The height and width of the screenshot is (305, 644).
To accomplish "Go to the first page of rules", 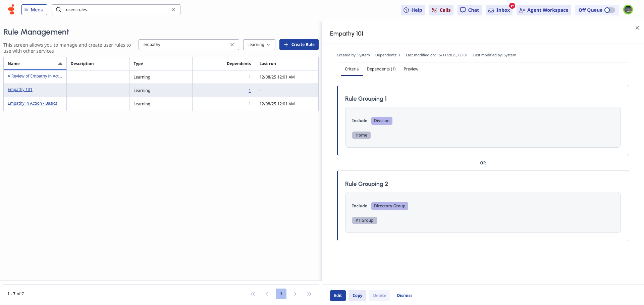I will (x=253, y=294).
